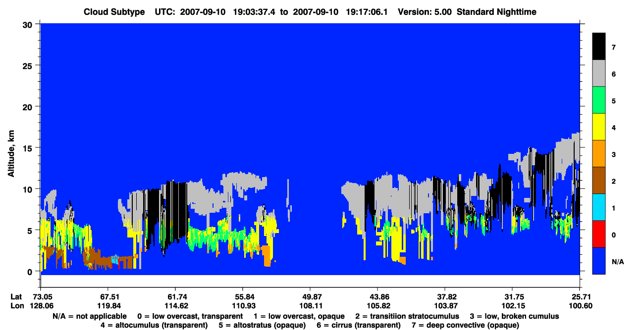Click end time '19:17:06.1' in the title
Image resolution: width=644 pixels, height=330 pixels.
tap(368, 11)
